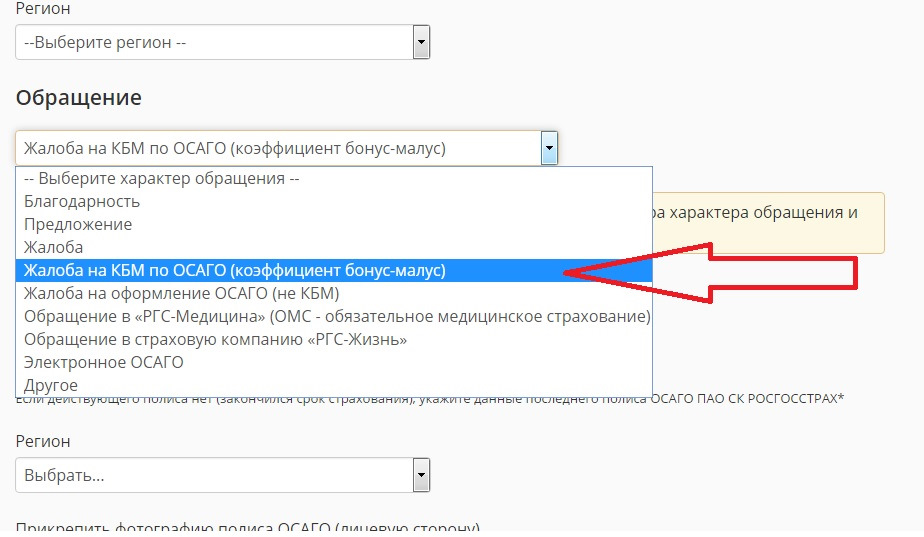The height and width of the screenshot is (537, 924).
Task: Select highlighted 'Жалоба на КБМ по ОСАГО' option
Action: coord(334,271)
